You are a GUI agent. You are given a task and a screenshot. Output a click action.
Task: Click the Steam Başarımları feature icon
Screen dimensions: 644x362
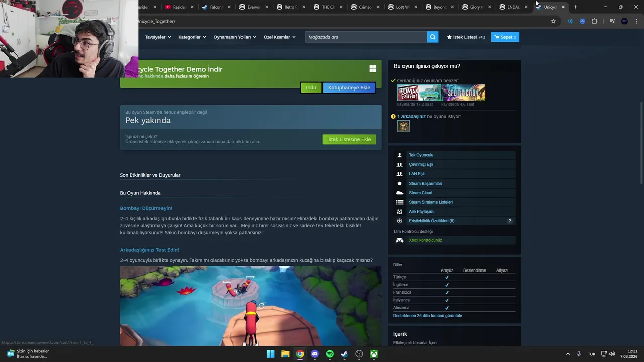click(400, 184)
